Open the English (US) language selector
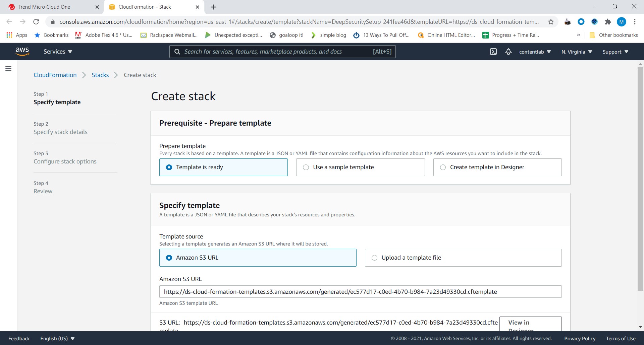 point(57,339)
